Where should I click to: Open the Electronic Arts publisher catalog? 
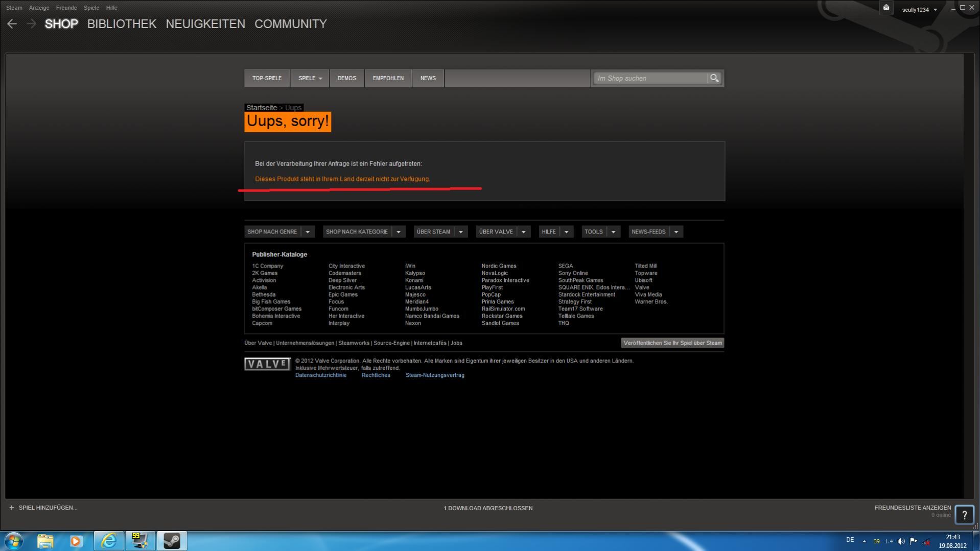click(346, 288)
